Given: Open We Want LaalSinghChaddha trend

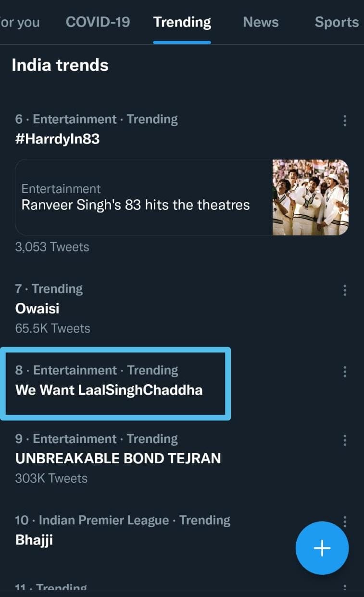Looking at the screenshot, I should [x=109, y=390].
